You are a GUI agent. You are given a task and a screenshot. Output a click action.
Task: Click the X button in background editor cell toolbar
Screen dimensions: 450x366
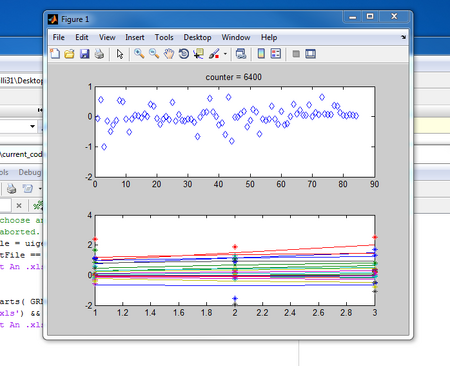(x=19, y=205)
